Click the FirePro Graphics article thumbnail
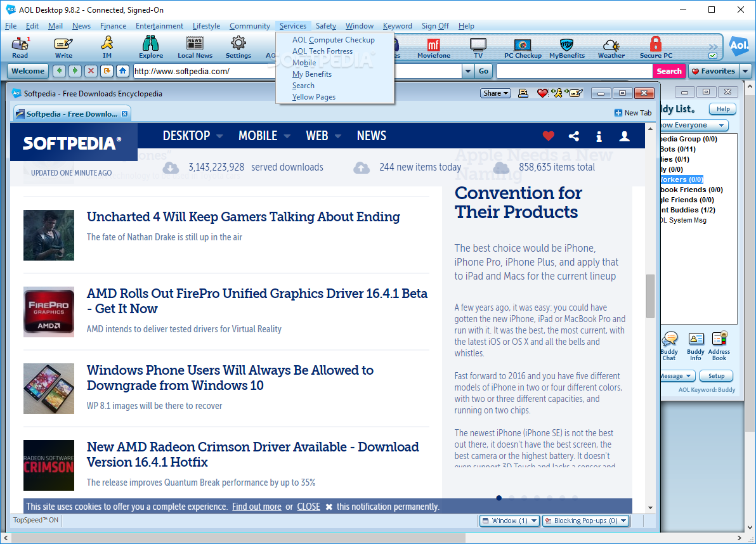The height and width of the screenshot is (544, 756). [49, 312]
